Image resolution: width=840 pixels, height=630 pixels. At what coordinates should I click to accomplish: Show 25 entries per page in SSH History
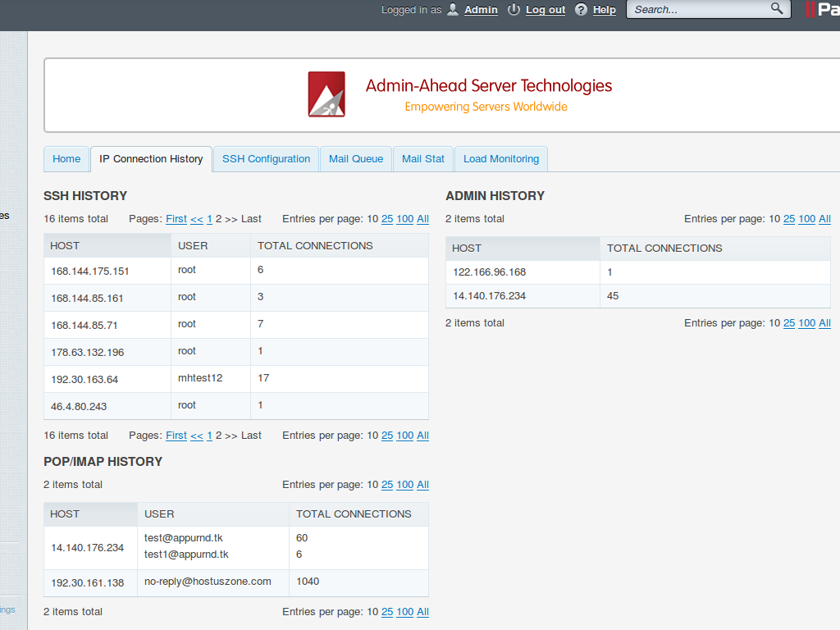click(x=387, y=219)
